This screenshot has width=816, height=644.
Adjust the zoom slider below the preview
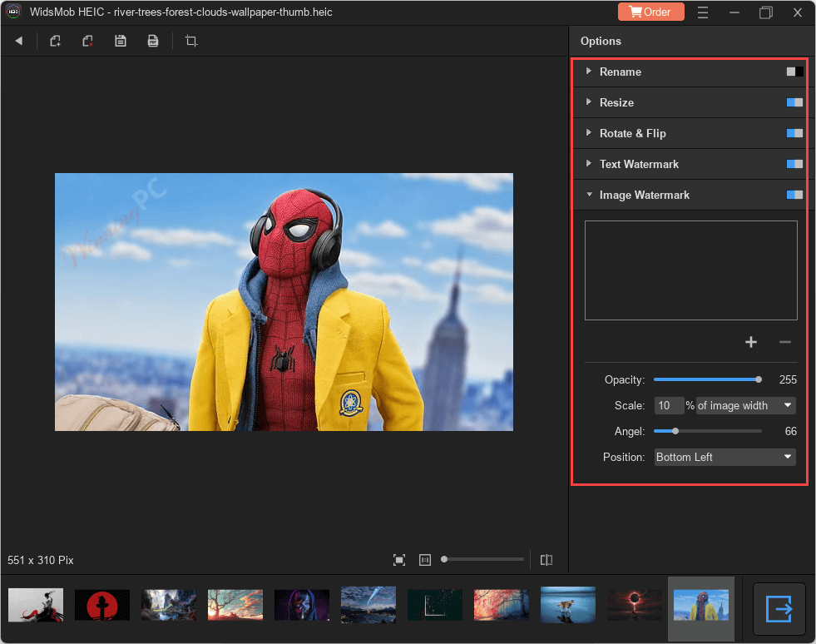click(482, 559)
